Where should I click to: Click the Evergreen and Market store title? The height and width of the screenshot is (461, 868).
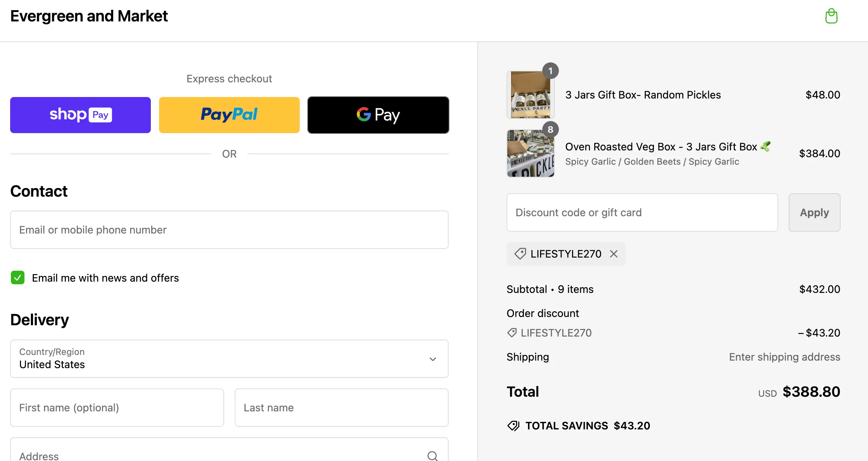pyautogui.click(x=89, y=16)
